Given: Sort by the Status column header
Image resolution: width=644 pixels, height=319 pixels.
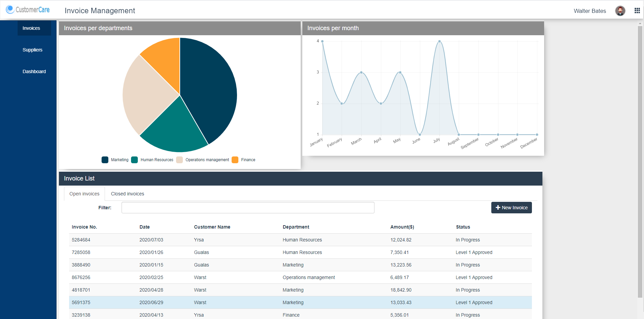Looking at the screenshot, I should pyautogui.click(x=463, y=227).
